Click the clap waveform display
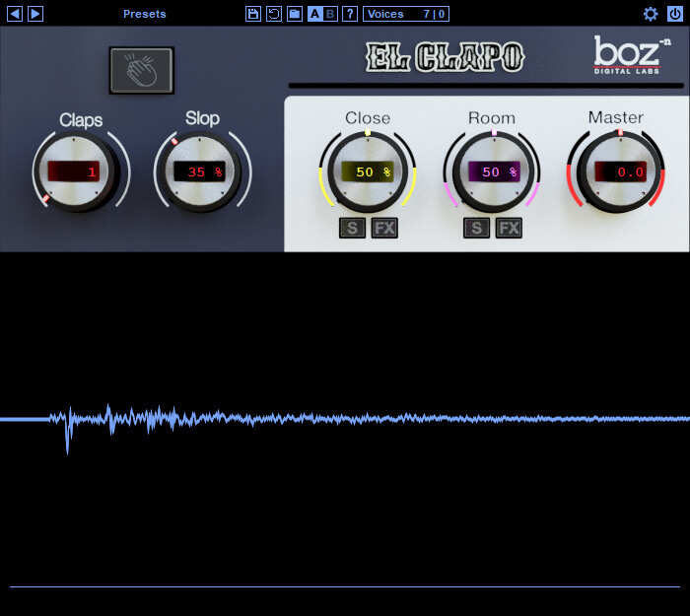The height and width of the screenshot is (616, 690). point(345,420)
